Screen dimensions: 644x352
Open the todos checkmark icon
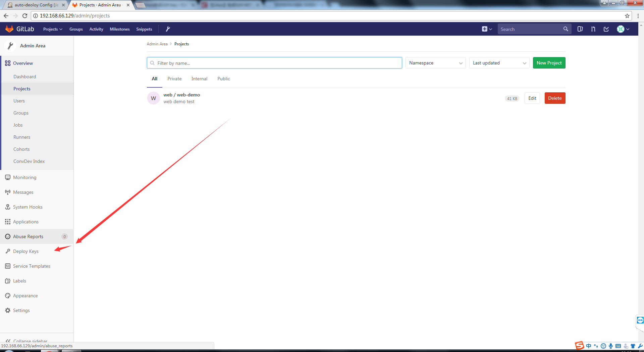click(x=606, y=29)
